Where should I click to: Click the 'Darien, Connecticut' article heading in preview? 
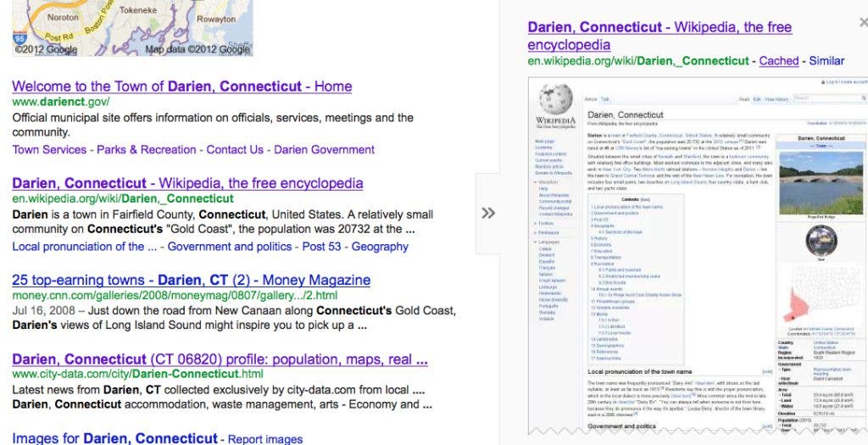[625, 114]
